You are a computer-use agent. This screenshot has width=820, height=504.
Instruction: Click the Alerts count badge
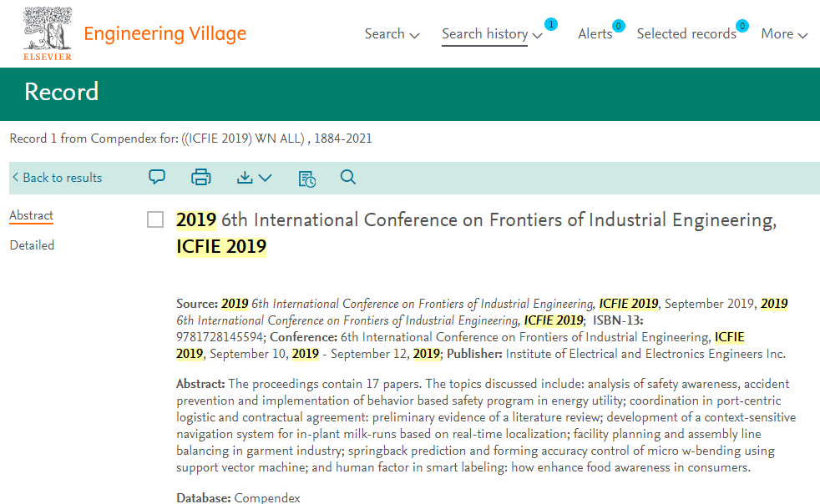[618, 25]
